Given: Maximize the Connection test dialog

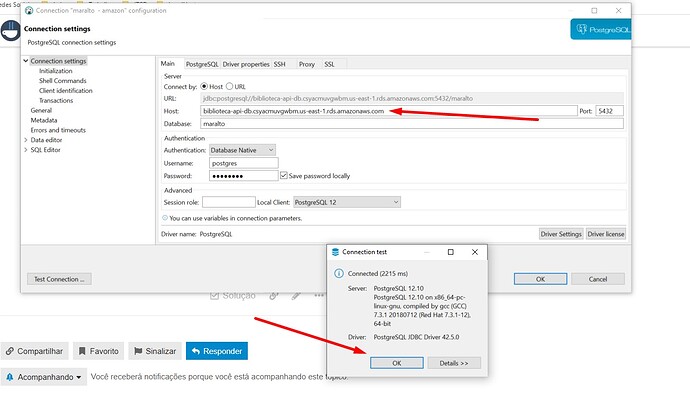Looking at the screenshot, I should (x=451, y=252).
